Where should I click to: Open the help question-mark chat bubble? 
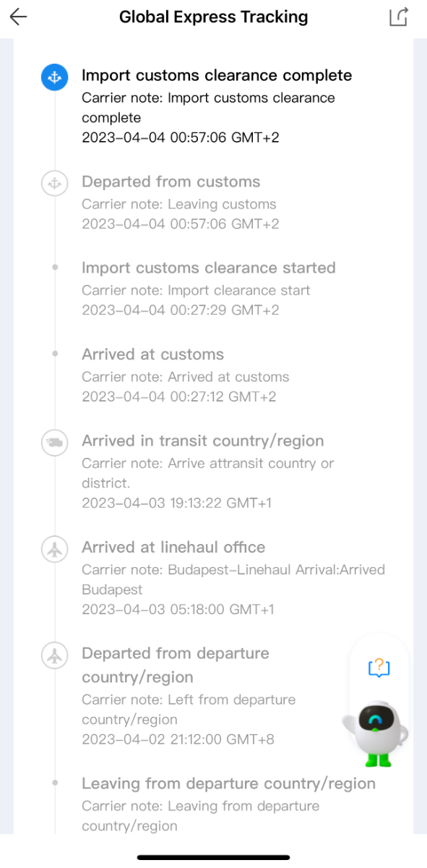[x=379, y=668]
